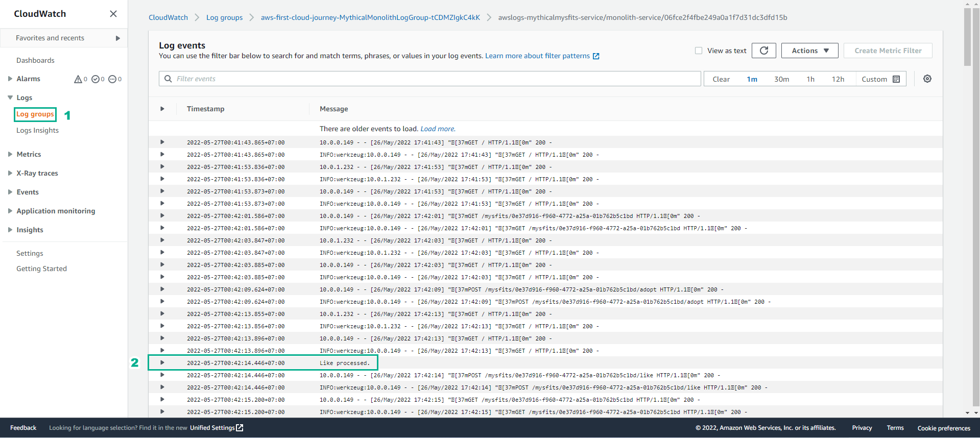
Task: Click the Message column header
Action: [333, 109]
